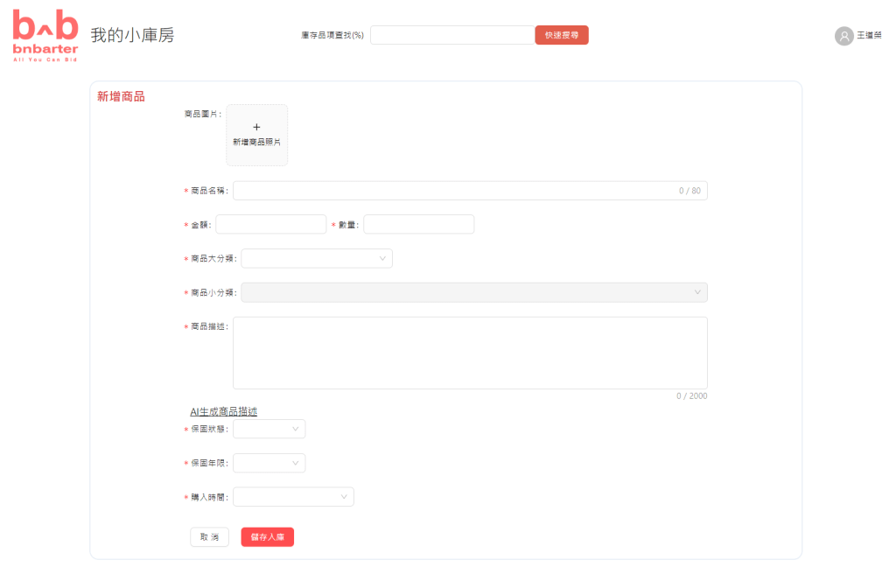Click the 新增商品照片 upload box label

coord(256,142)
